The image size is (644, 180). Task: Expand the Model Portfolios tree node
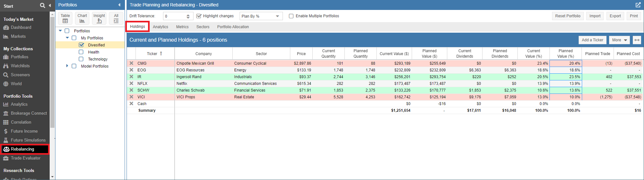(x=67, y=66)
